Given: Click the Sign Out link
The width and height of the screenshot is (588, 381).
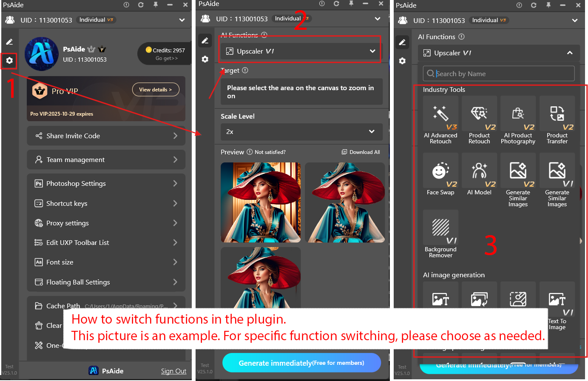Looking at the screenshot, I should tap(173, 371).
